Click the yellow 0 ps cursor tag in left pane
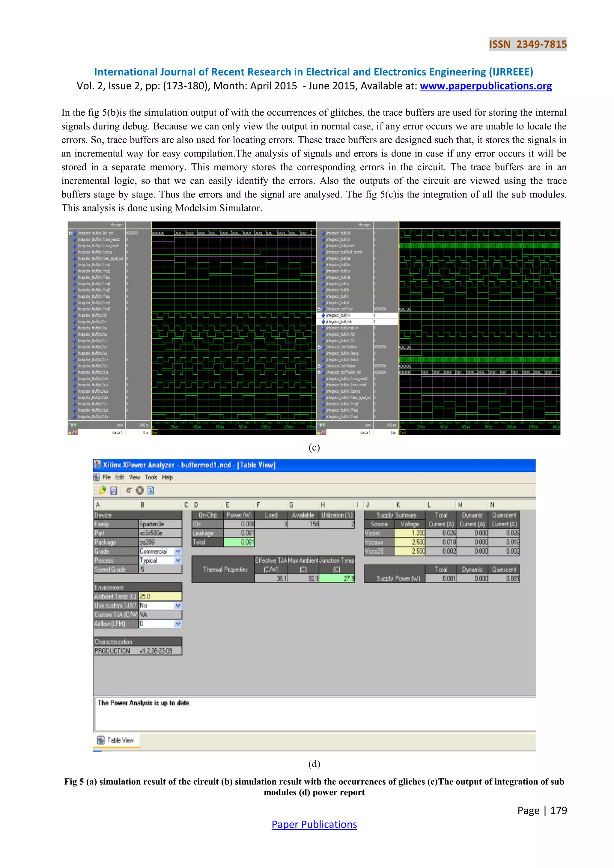Viewport: 614px width, 868px height. (155, 433)
